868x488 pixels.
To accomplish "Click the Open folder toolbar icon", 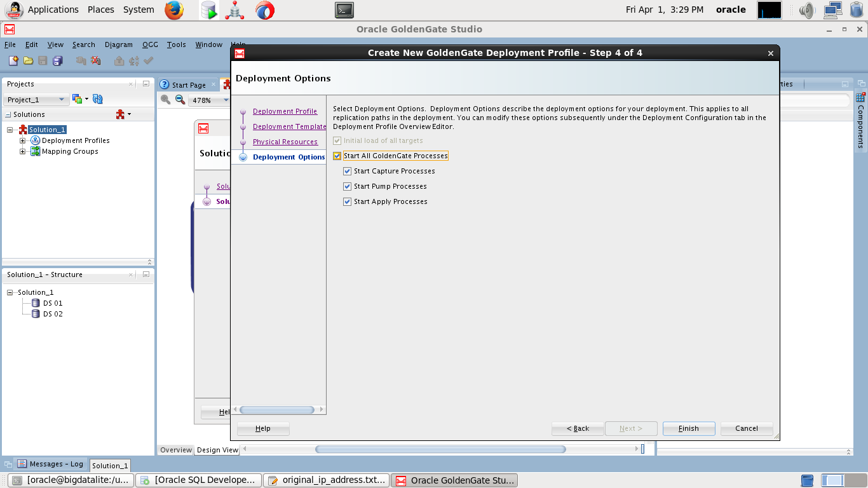I will [28, 60].
